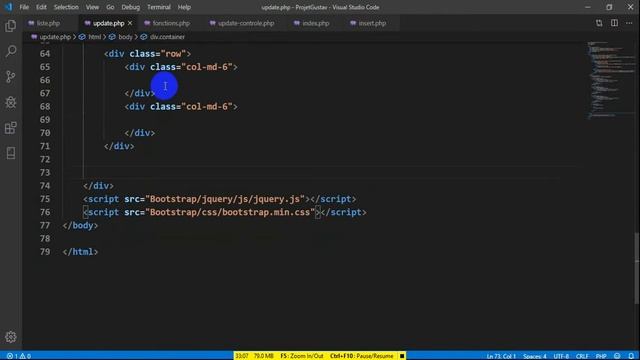This screenshot has width=640, height=360.
Task: Stop recording via the black square button
Action: pyautogui.click(x=402, y=356)
